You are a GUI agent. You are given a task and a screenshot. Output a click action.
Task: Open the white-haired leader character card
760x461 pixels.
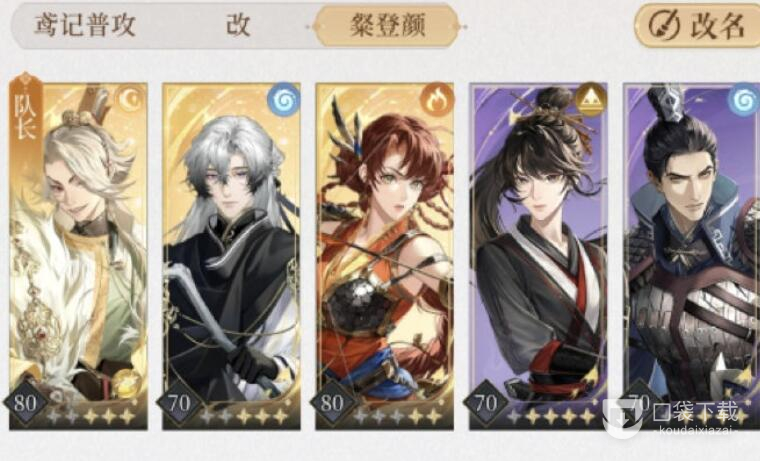click(x=78, y=256)
